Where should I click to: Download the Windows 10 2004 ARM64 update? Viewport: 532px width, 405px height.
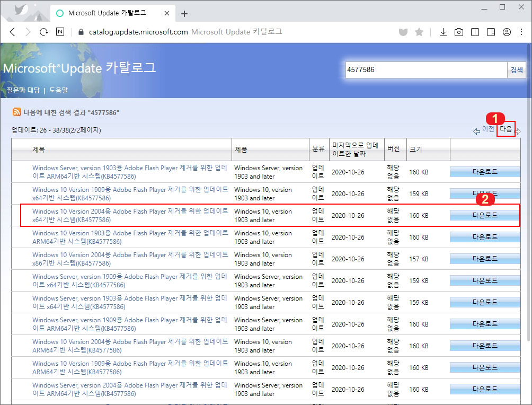pos(485,346)
